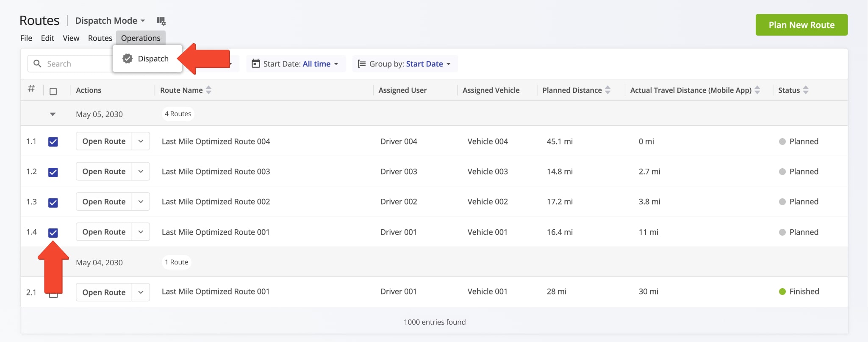
Task: Uncheck row 1.3 Route 002 checkbox
Action: pos(53,203)
